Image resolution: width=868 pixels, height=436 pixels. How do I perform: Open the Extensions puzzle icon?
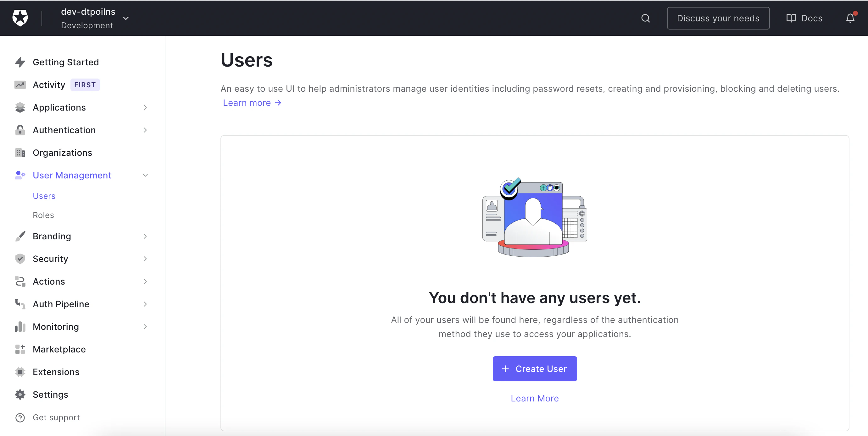click(20, 372)
